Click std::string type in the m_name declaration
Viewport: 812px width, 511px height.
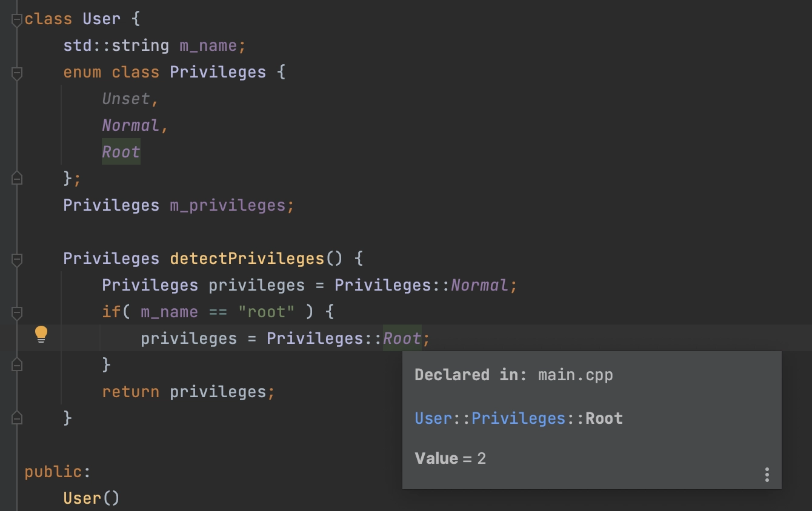pos(116,45)
